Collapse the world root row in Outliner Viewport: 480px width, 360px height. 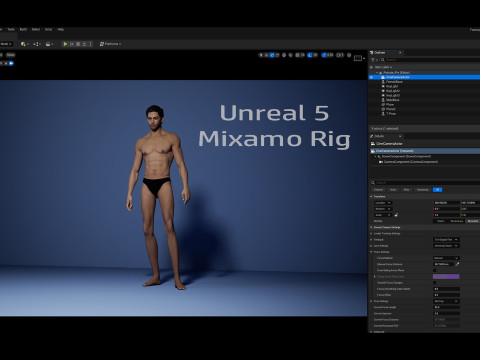(377, 72)
